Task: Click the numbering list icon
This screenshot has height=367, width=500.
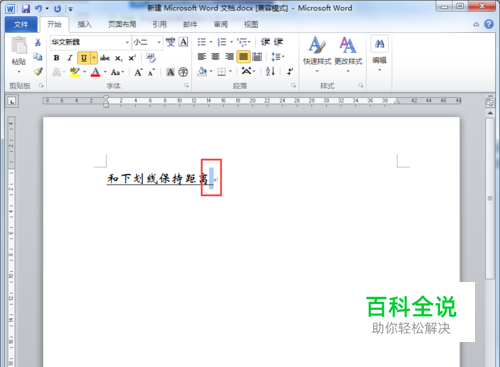Action: pyautogui.click(x=222, y=42)
